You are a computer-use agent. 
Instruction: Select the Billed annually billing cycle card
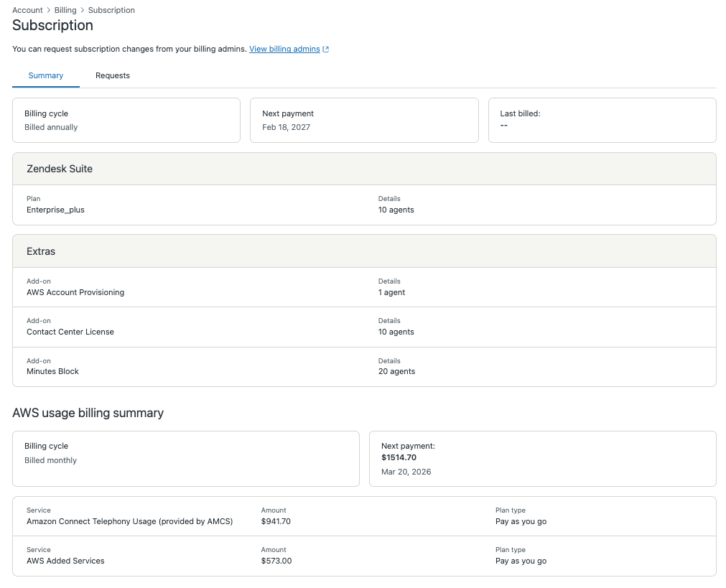[x=126, y=121]
